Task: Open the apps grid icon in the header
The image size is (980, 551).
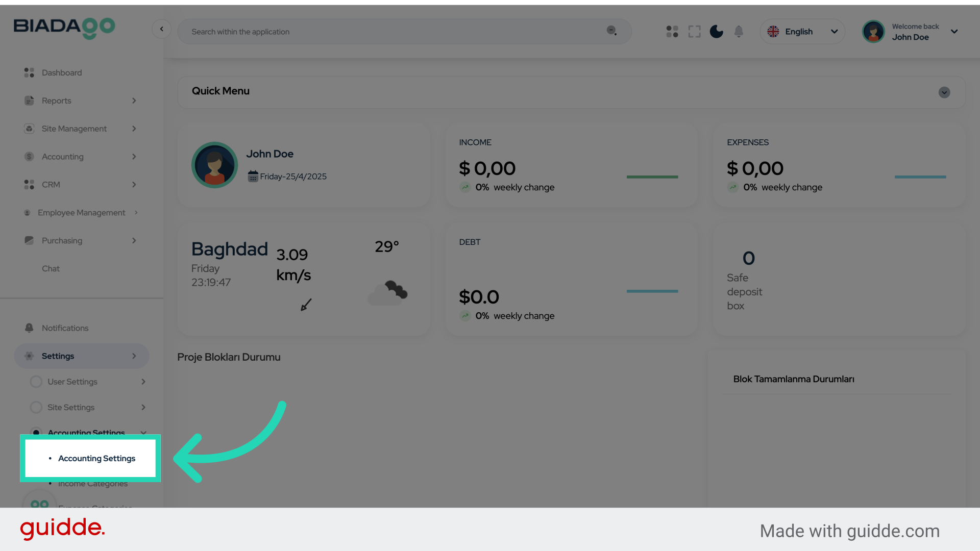Action: point(672,31)
